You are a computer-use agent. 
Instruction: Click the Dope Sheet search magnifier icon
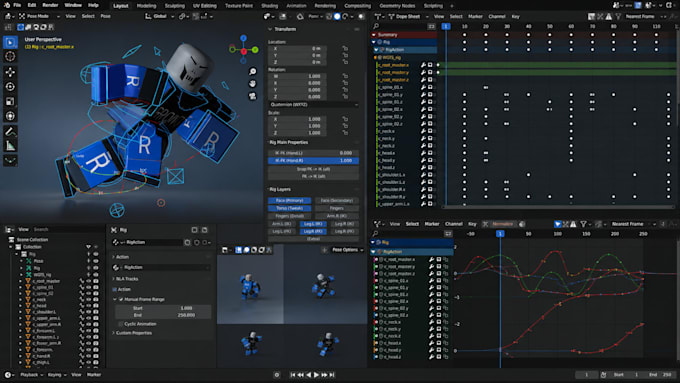tap(376, 26)
